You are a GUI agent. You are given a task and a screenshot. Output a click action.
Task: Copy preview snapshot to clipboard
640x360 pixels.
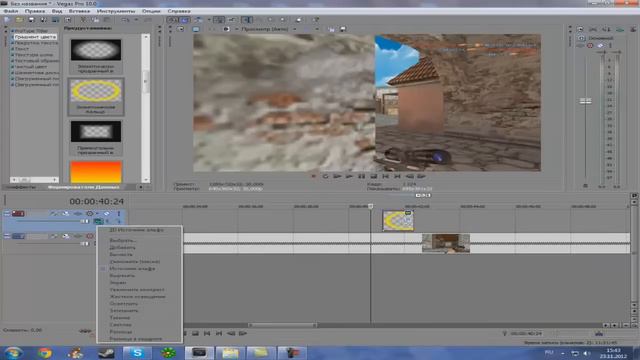[x=331, y=29]
